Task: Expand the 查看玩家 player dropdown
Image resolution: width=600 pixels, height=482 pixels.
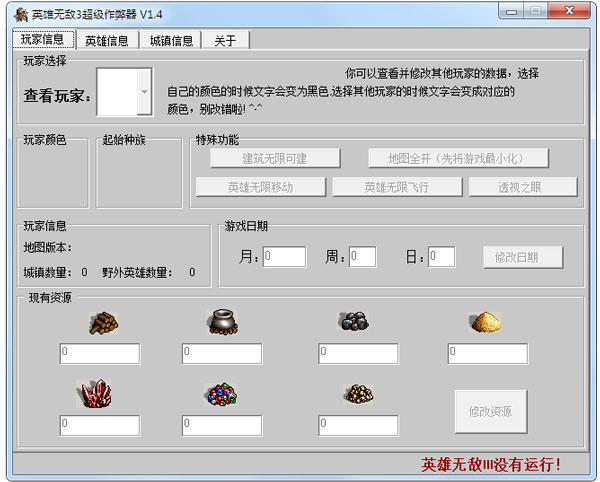Action: click(x=143, y=92)
